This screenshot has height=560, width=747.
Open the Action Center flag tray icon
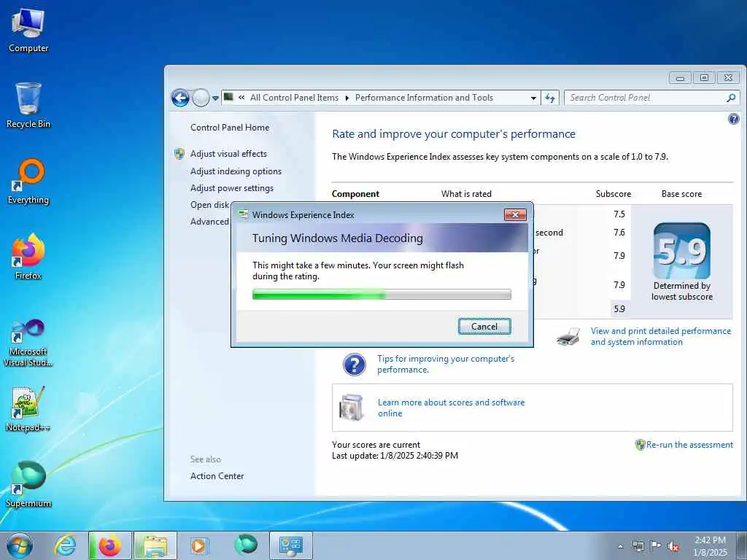coord(656,546)
